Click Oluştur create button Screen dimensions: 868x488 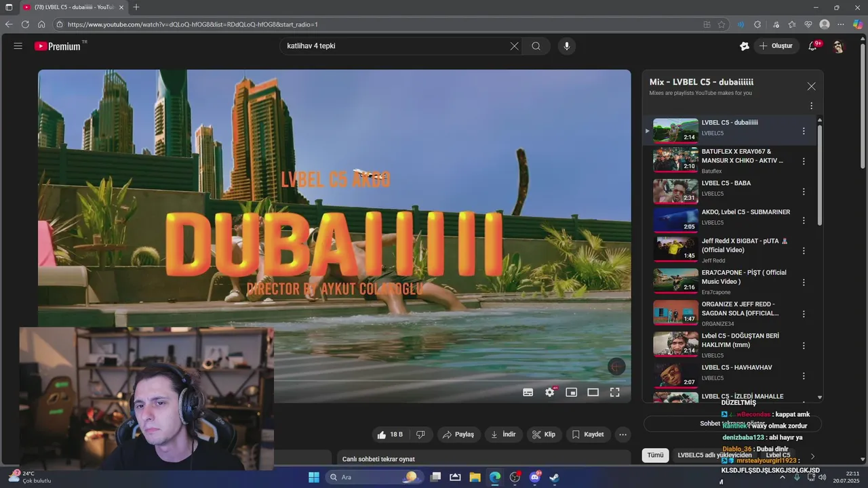(x=776, y=46)
